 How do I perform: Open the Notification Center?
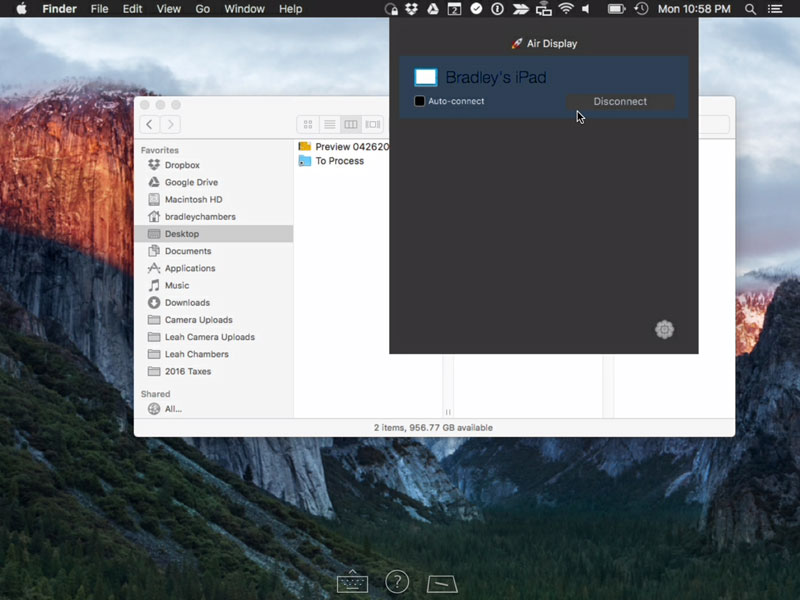[775, 9]
